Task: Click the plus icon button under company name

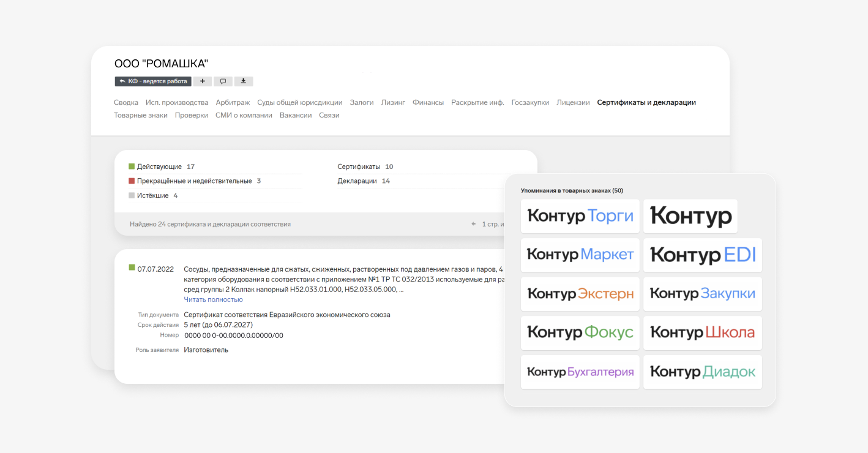Action: coord(203,81)
